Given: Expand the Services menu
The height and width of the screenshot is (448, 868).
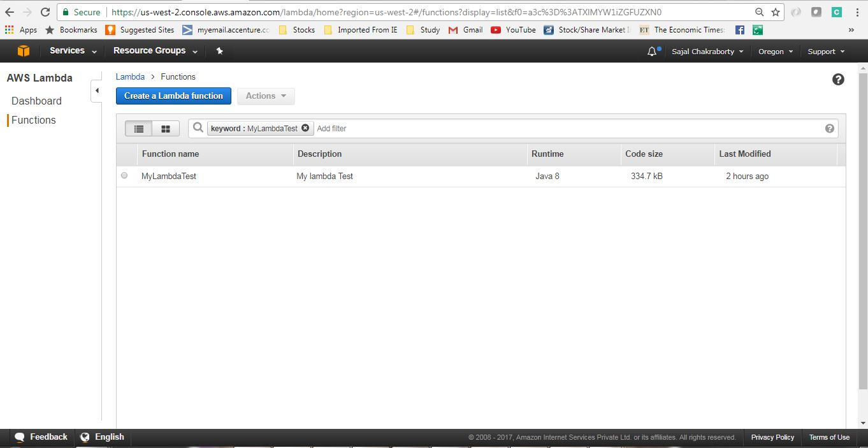Looking at the screenshot, I should coord(73,51).
